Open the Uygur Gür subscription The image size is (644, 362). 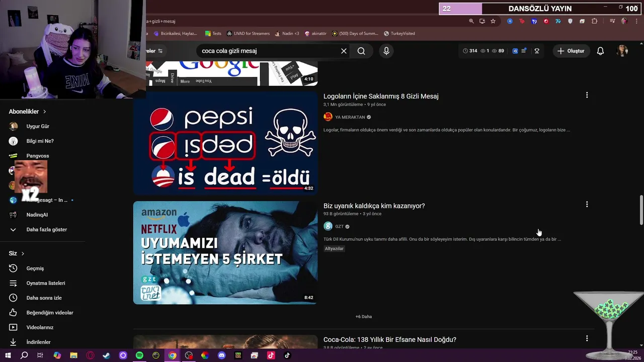38,126
